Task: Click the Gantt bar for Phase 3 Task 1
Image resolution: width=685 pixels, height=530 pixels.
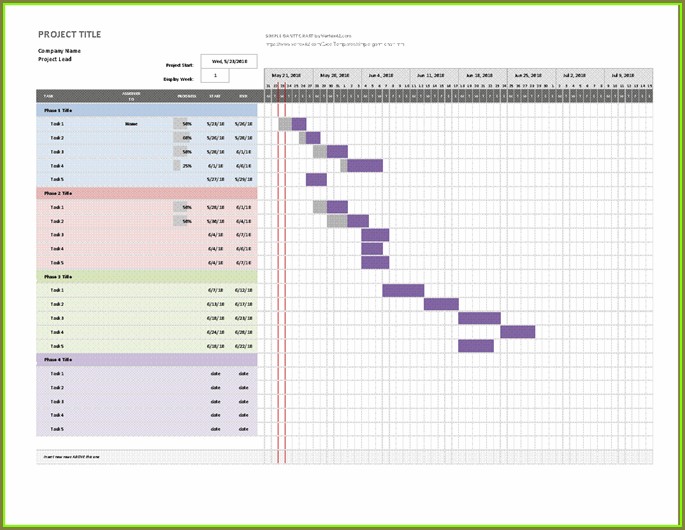Action: [403, 291]
